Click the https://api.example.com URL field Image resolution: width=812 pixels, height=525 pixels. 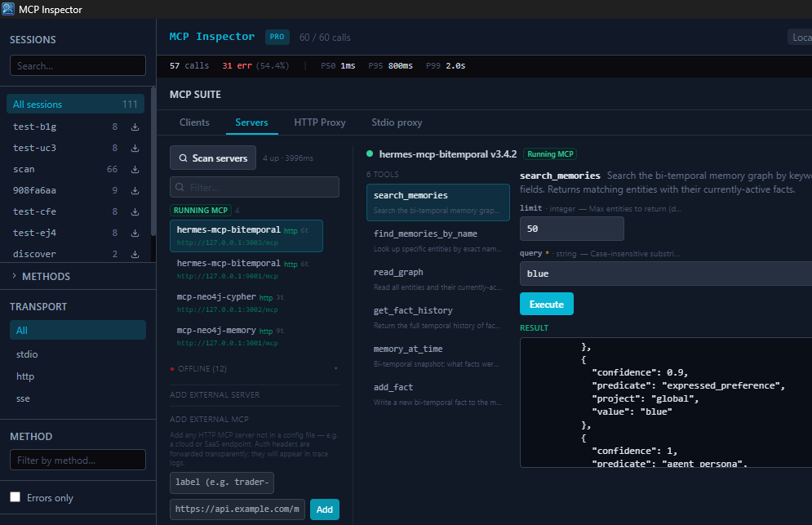(x=237, y=509)
